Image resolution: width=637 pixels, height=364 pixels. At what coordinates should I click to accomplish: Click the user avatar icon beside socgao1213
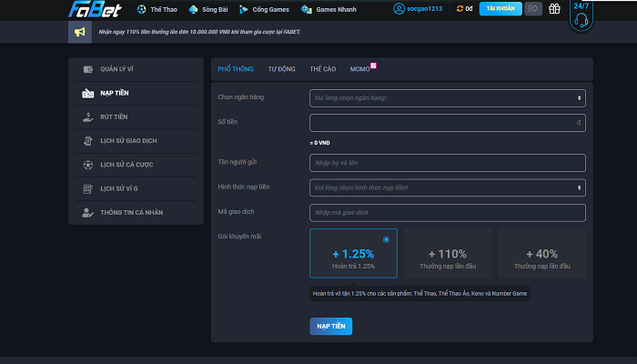[399, 9]
